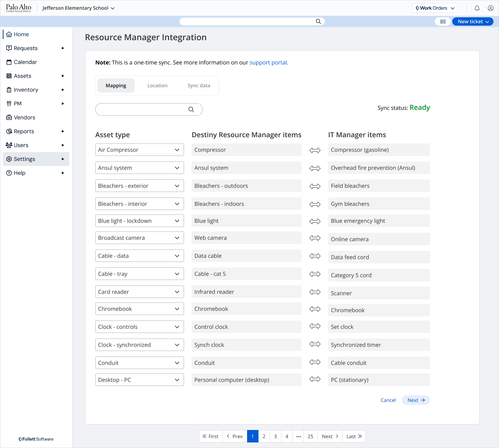Go to the Last page in pagination

(354, 436)
